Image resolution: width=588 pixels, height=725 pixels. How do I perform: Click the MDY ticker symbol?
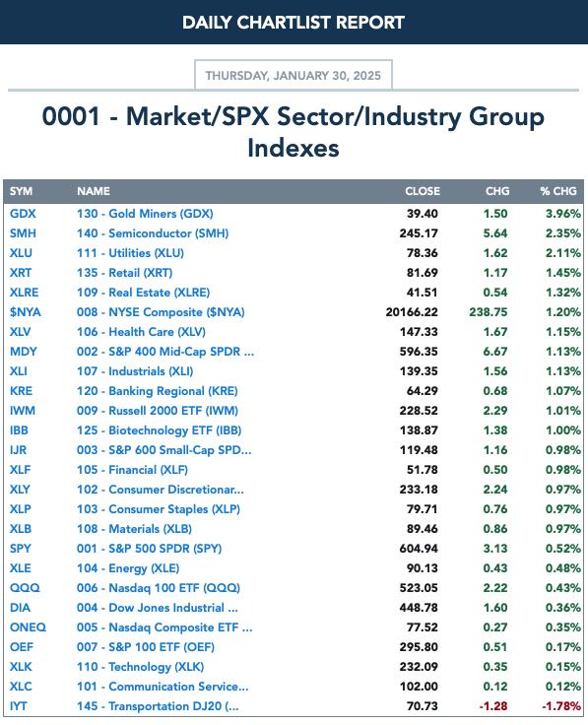click(23, 352)
